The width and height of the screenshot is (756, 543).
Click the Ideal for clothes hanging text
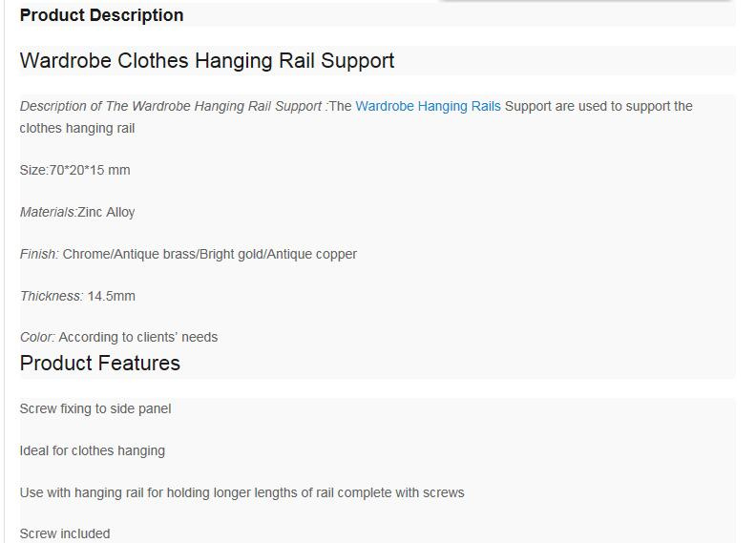92,450
